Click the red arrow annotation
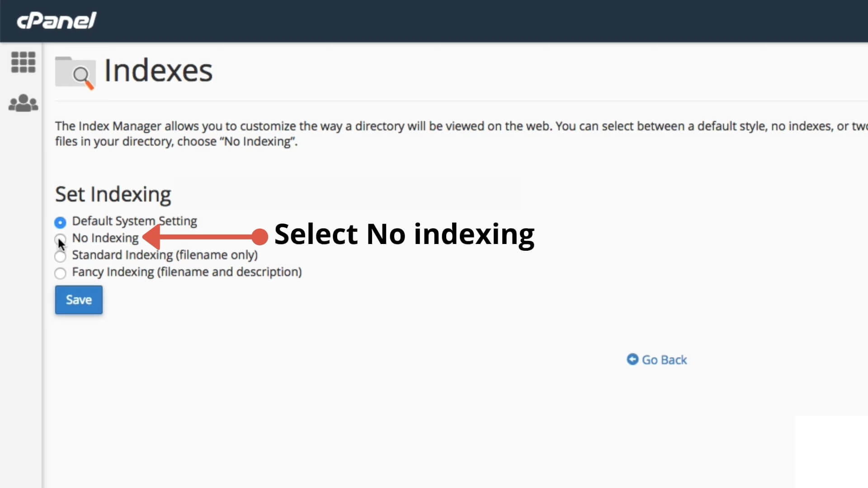This screenshot has height=488, width=868. (x=203, y=235)
